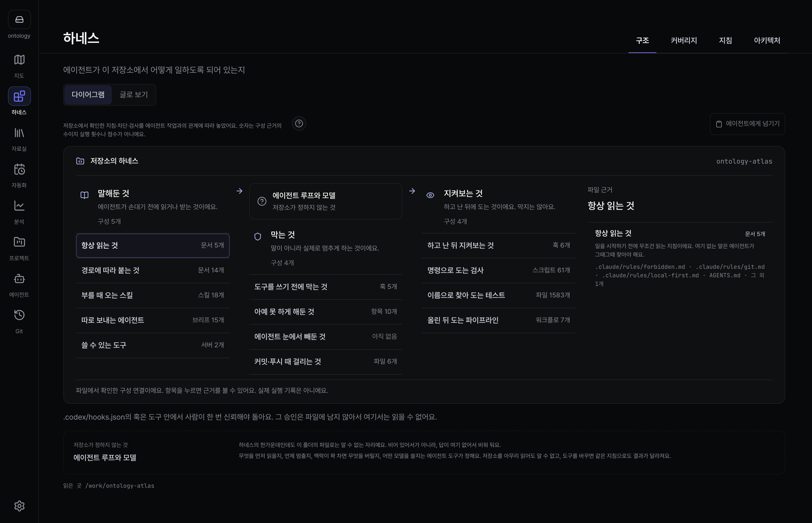
Task: Click shield icon next to 막는 것
Action: 258,237
